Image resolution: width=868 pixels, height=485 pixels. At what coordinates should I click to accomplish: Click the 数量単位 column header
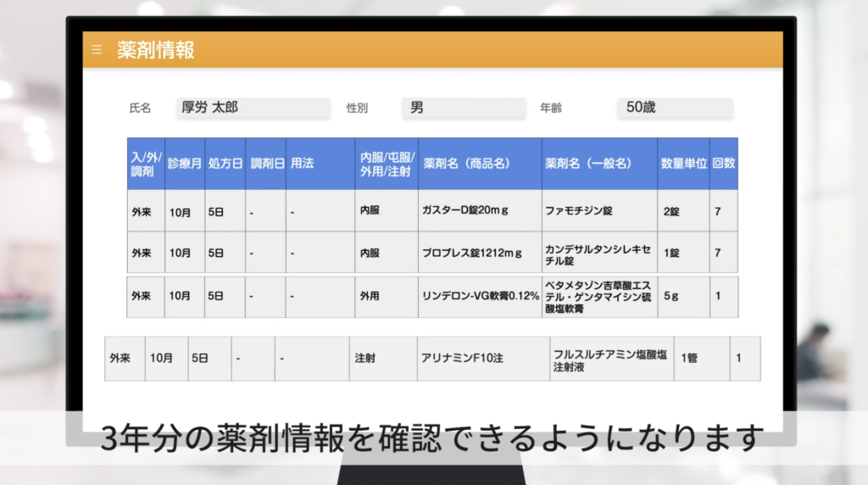683,164
